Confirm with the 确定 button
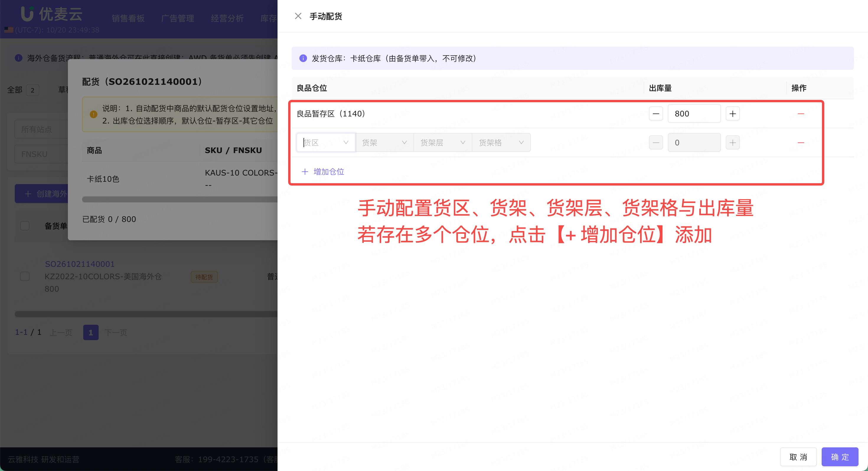The width and height of the screenshot is (868, 471). tap(840, 457)
